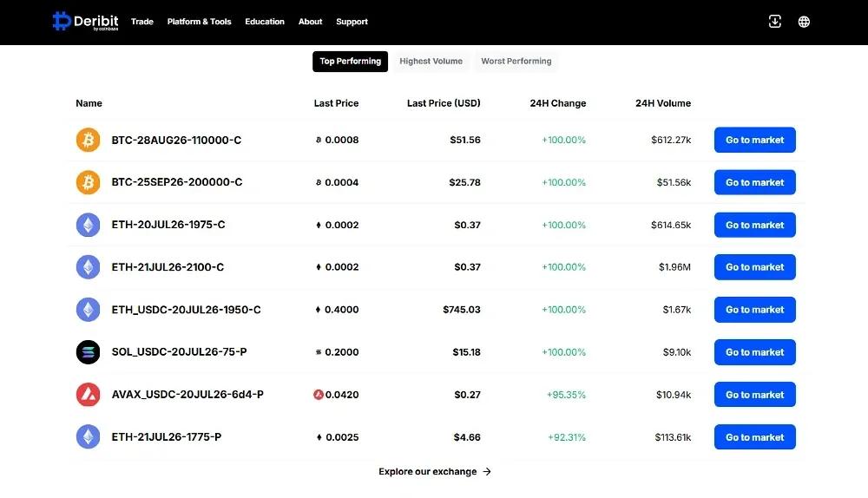Click the 24H Volume column header
The image size is (868, 498).
663,103
